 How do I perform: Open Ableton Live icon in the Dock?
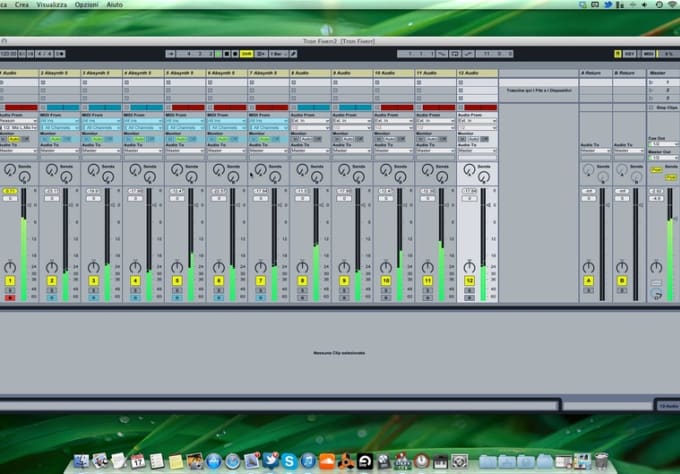(x=365, y=461)
